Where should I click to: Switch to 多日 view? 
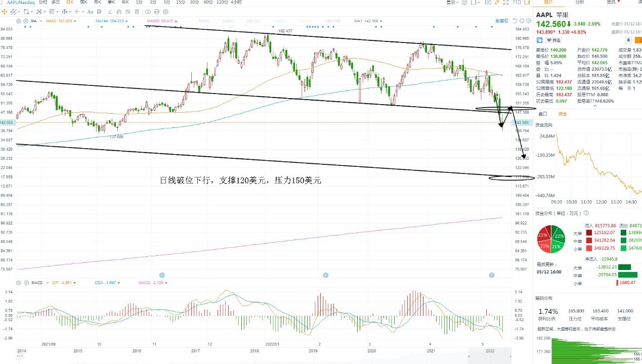click(56, 3)
